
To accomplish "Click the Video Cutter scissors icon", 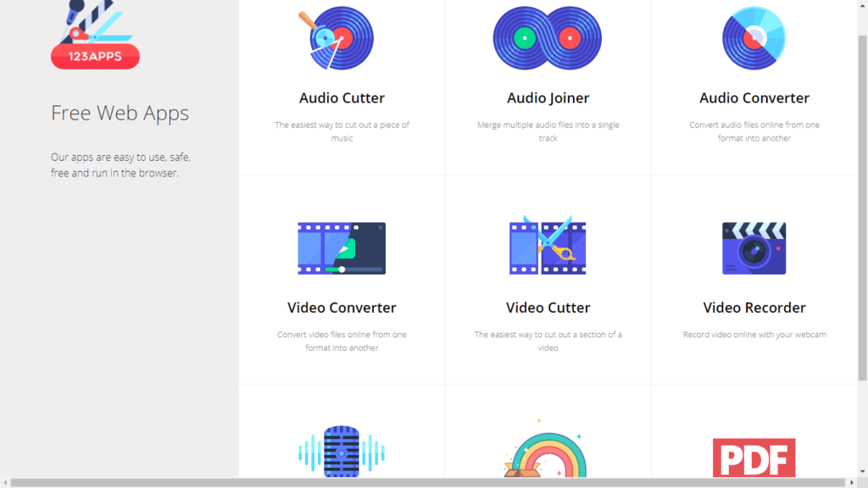I will point(548,246).
